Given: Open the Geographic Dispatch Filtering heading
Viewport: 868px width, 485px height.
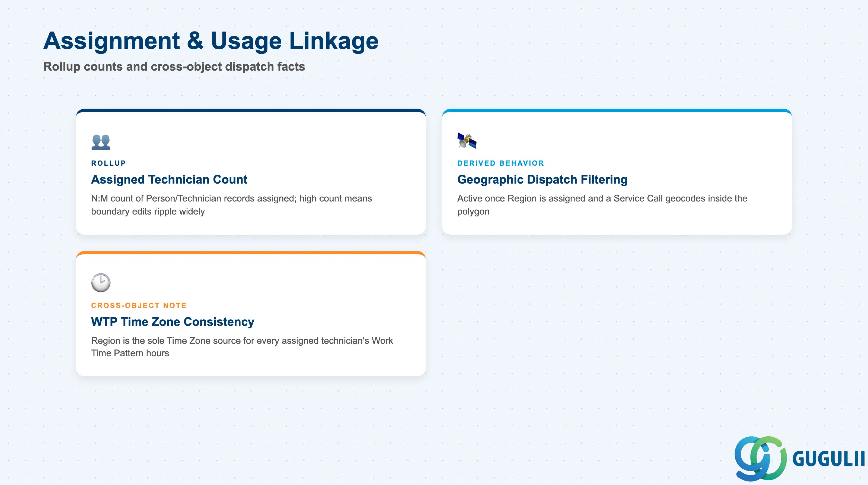Looking at the screenshot, I should (542, 179).
